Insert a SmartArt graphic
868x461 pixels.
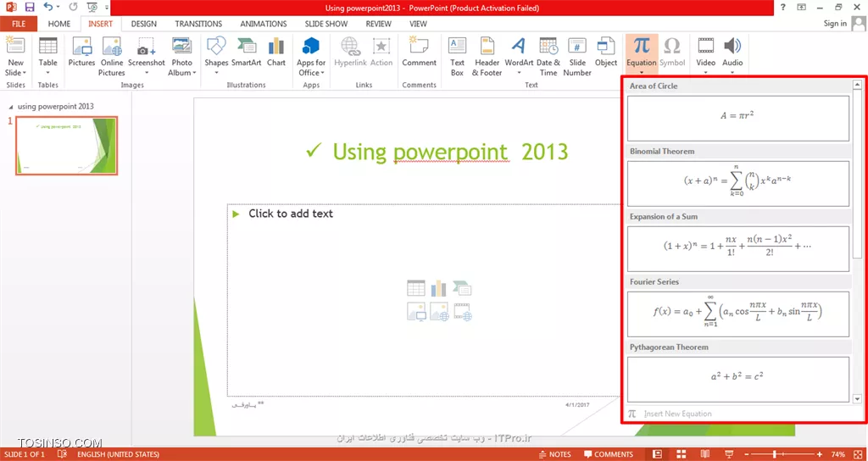(247, 52)
